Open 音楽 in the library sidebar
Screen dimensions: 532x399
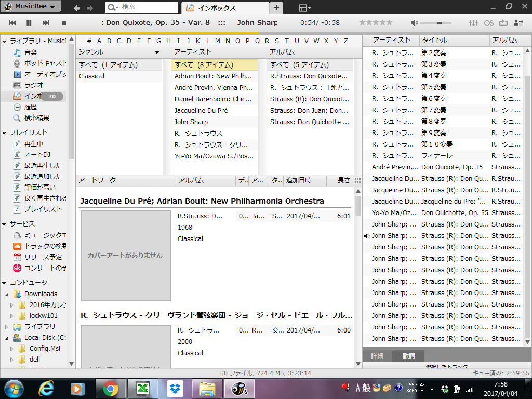(31, 52)
